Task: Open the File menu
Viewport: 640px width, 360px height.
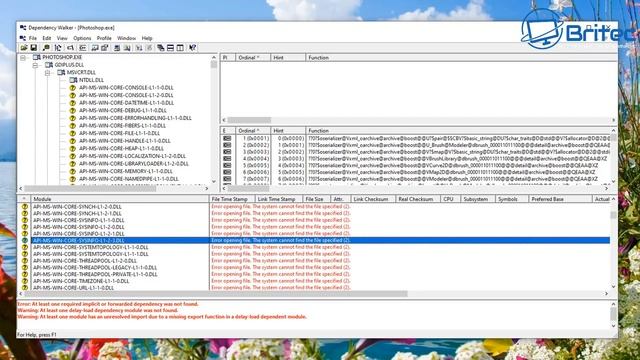Action: [33, 38]
